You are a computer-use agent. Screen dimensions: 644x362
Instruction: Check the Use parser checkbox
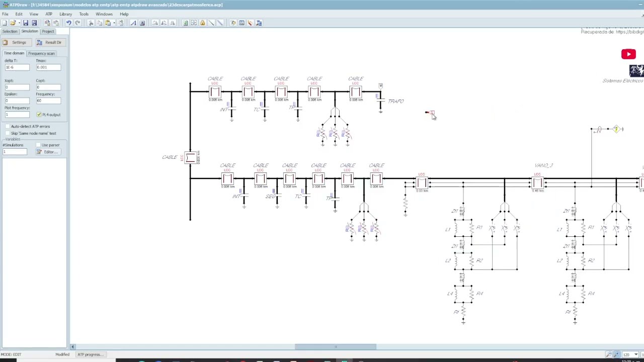pos(38,145)
